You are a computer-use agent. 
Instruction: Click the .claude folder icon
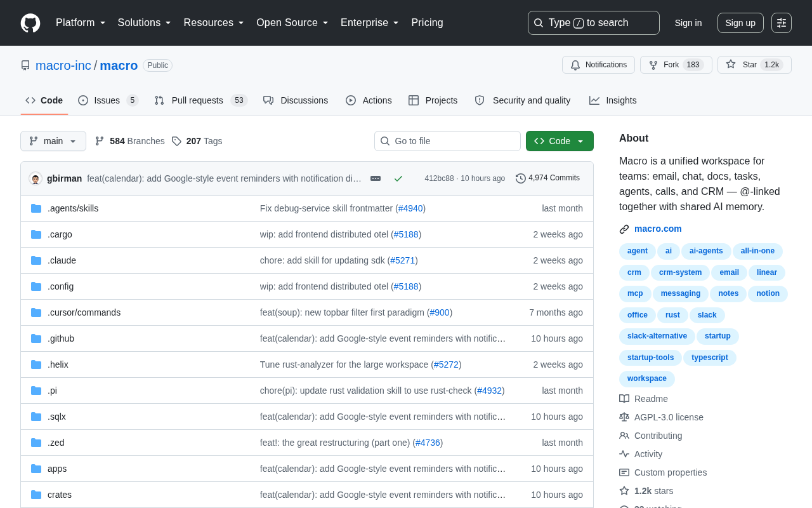click(36, 260)
